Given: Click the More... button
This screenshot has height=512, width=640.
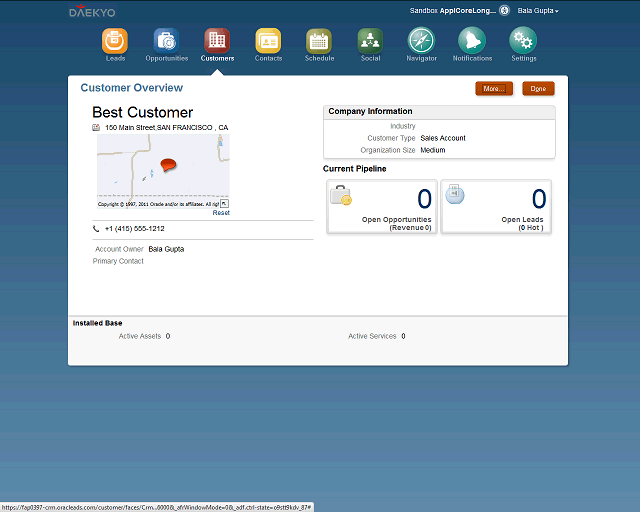Looking at the screenshot, I should pyautogui.click(x=494, y=89).
